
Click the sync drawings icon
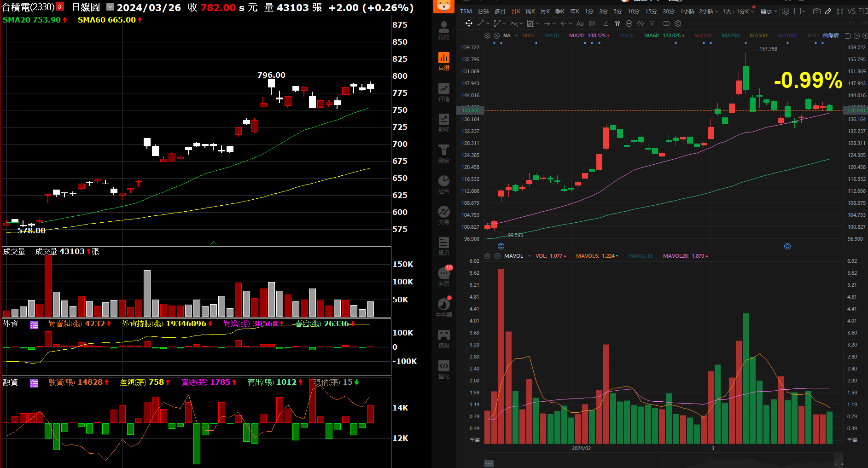pos(629,23)
